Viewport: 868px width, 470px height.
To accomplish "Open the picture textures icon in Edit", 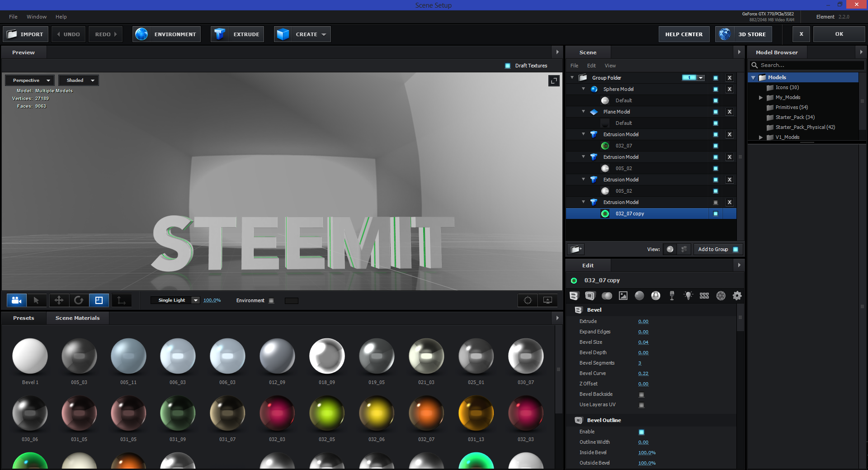I will click(623, 296).
